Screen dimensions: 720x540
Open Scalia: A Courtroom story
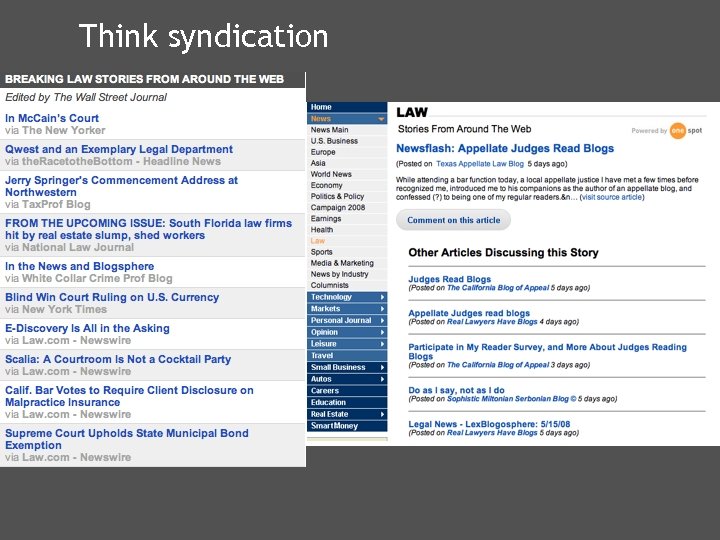pos(118,359)
